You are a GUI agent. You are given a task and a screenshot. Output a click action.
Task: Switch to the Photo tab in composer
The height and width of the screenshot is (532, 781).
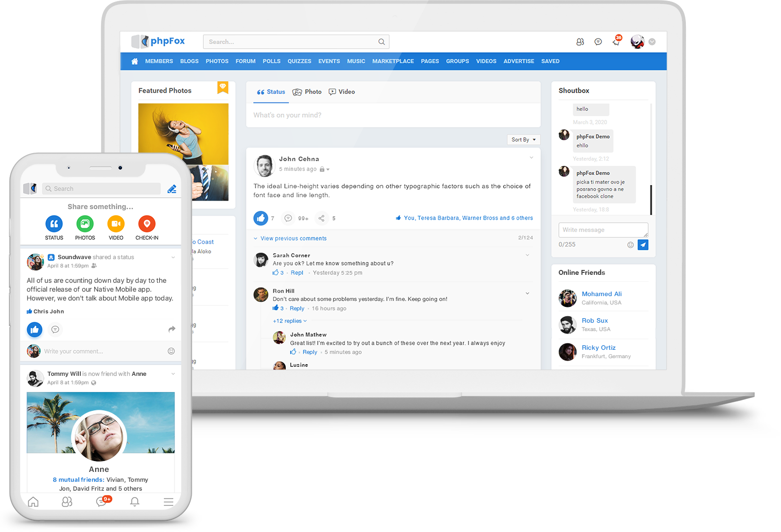point(307,92)
